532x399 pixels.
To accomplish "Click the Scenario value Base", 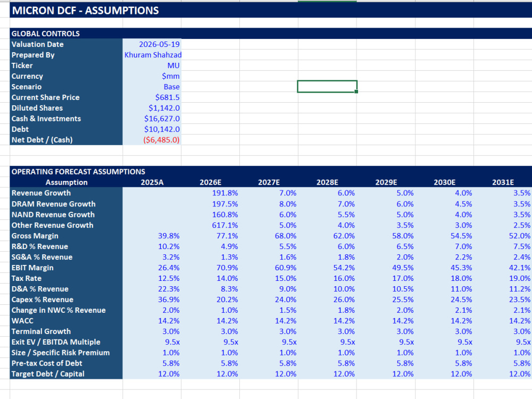I will 172,87.
